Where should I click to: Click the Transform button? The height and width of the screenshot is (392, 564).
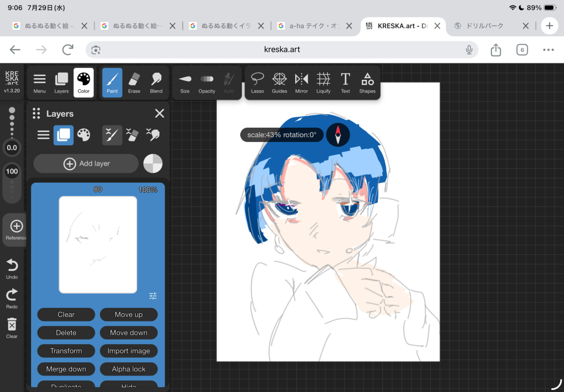point(66,351)
